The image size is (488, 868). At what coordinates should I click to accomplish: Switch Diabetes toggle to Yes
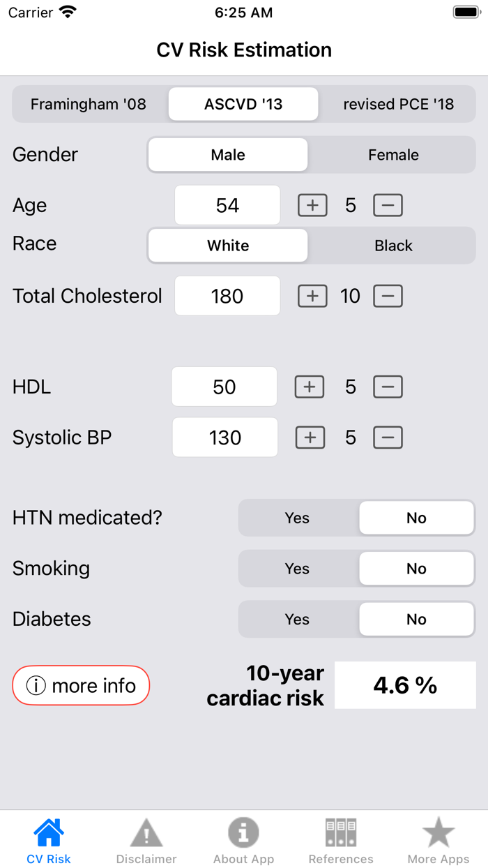coord(297,619)
